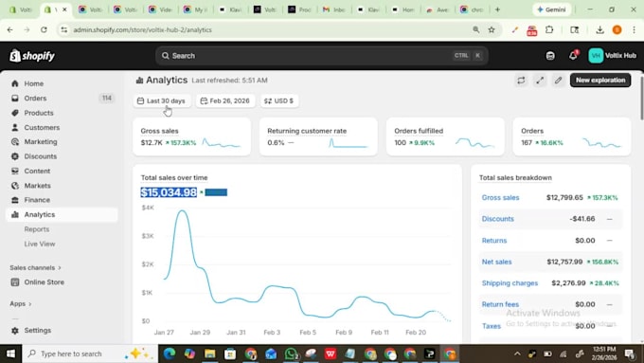Open the USD $ currency selector
The width and height of the screenshot is (644, 363).
tap(278, 100)
